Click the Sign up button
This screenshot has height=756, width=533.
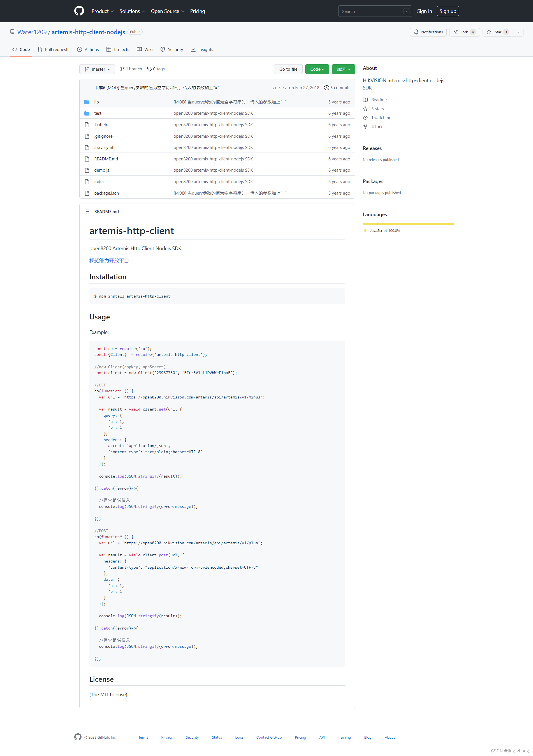tap(448, 11)
